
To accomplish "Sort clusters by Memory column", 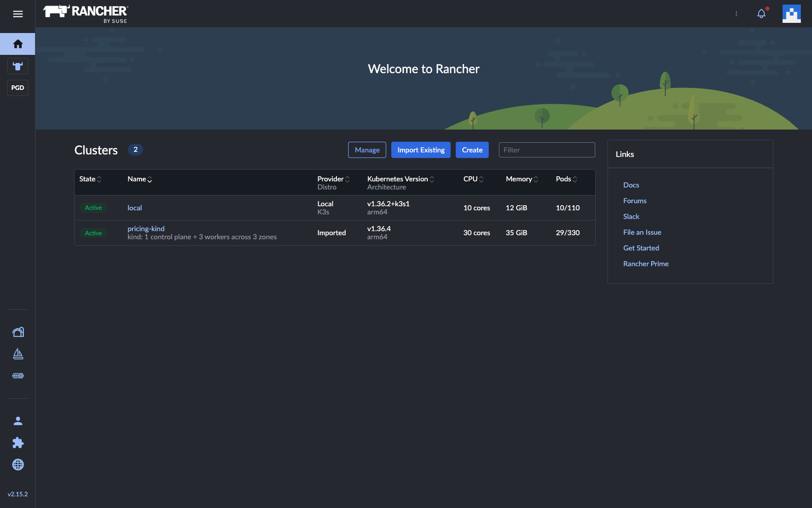I will tap(522, 179).
